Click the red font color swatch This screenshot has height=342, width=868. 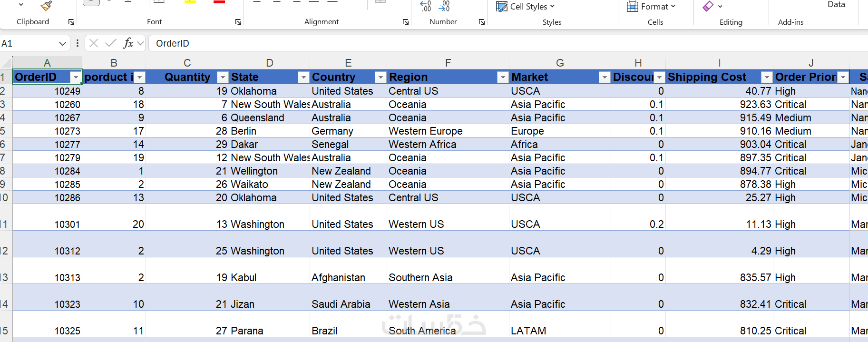point(219,2)
